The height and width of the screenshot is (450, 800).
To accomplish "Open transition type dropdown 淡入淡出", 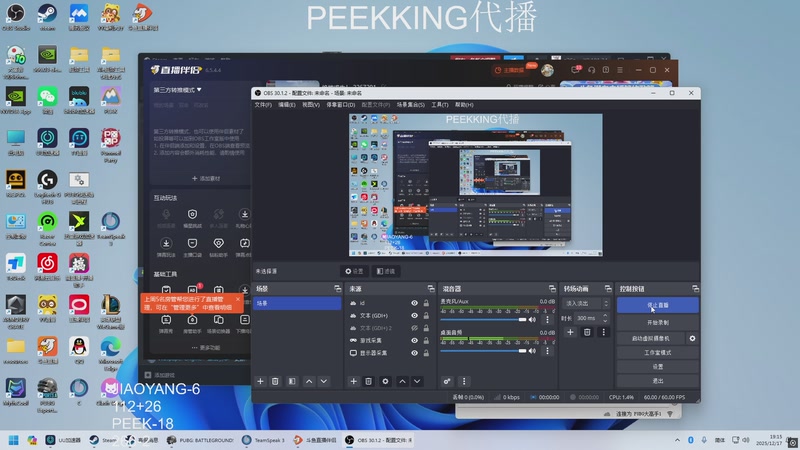I will [x=585, y=303].
